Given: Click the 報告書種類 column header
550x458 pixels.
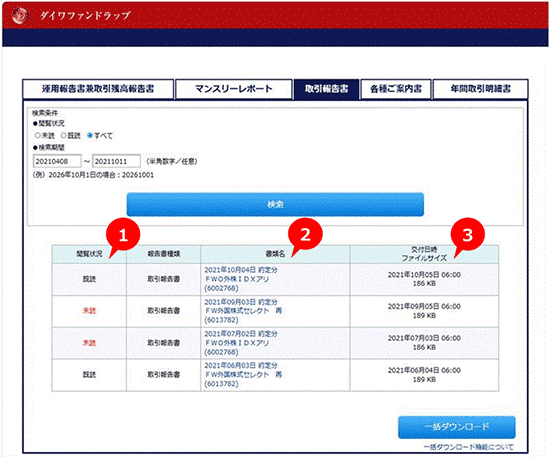Looking at the screenshot, I should (x=163, y=254).
